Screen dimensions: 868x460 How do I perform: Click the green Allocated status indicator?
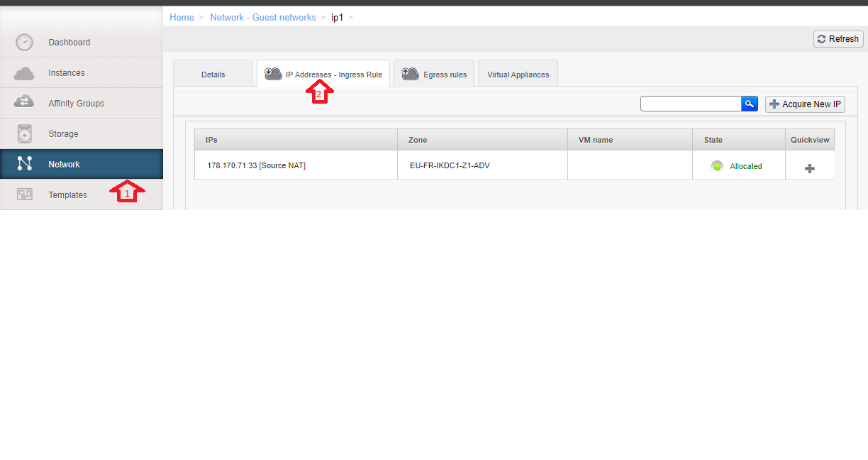pos(717,166)
